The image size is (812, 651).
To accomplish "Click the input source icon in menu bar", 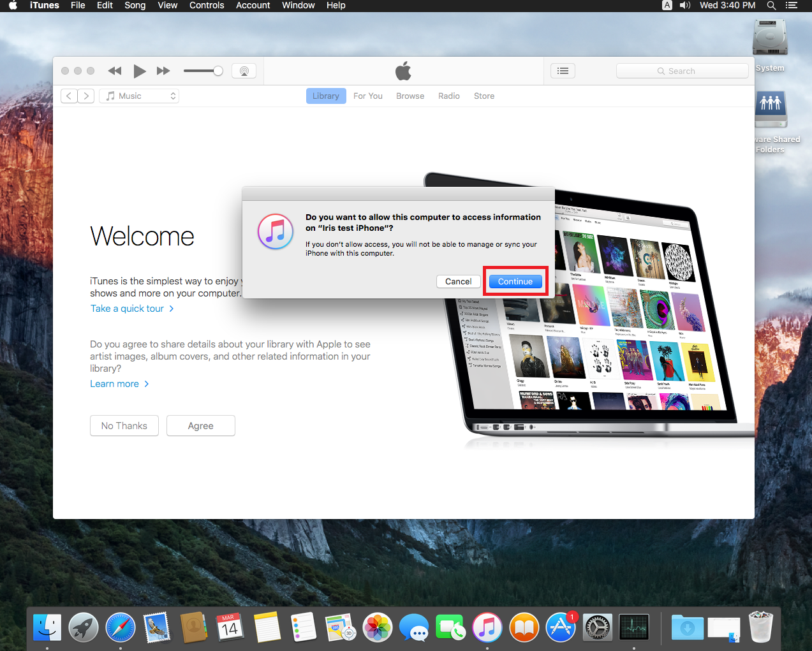I will [x=667, y=6].
